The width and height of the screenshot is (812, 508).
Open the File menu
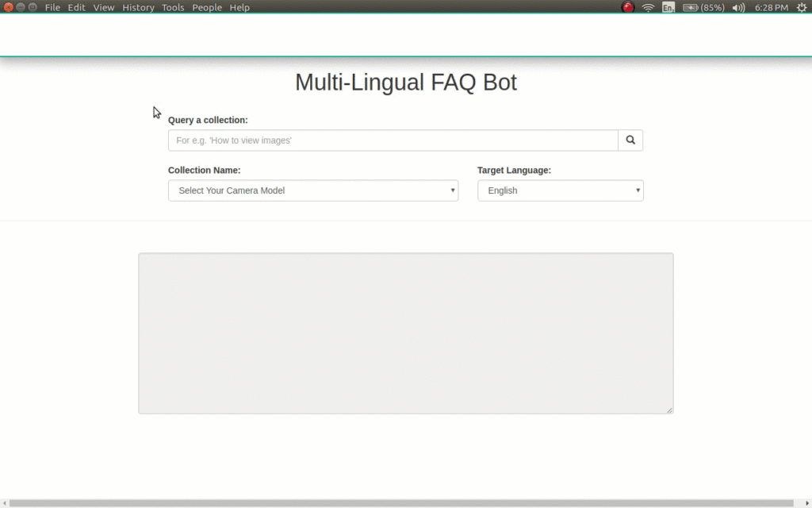coord(52,8)
